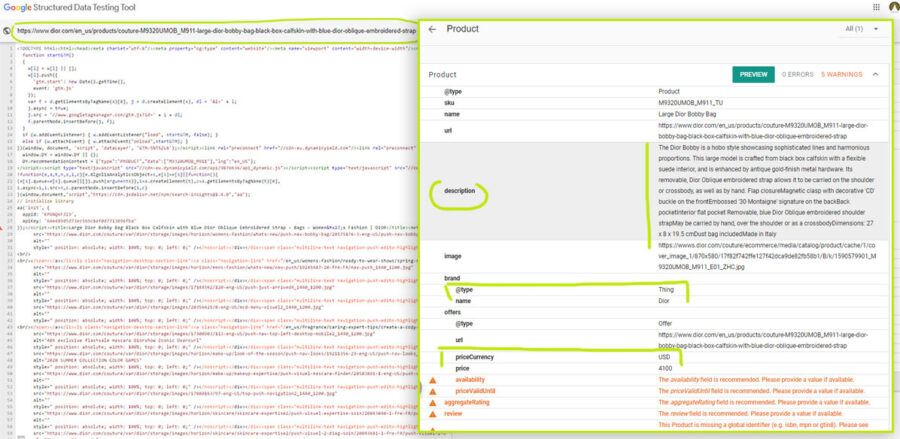
Task: Click the priceValidUntil warning field name
Action: click(x=475, y=391)
